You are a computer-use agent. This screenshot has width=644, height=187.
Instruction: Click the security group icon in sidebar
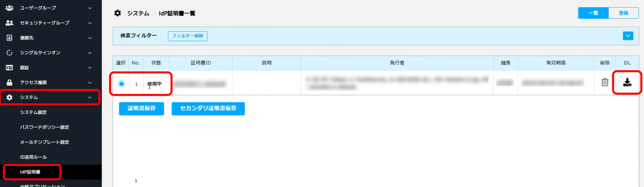point(9,23)
